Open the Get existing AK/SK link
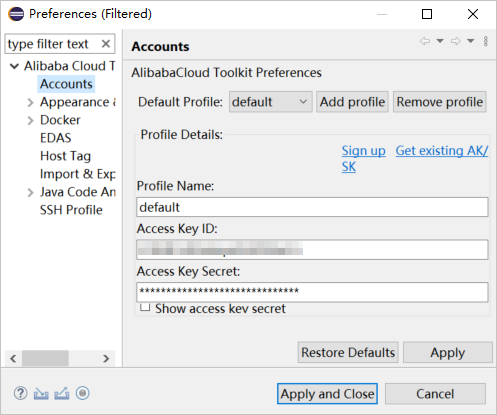Viewport: 497px width, 415px height. click(x=442, y=151)
